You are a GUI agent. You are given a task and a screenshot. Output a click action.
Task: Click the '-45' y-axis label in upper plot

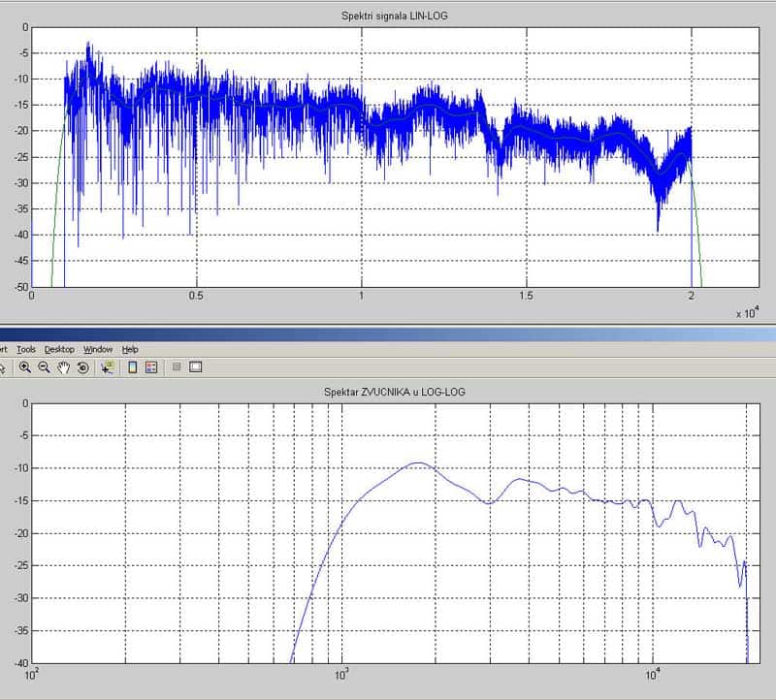(x=20, y=261)
